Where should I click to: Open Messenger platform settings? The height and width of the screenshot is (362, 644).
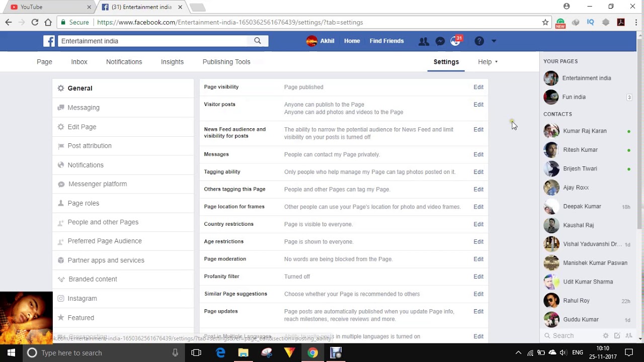point(123,184)
